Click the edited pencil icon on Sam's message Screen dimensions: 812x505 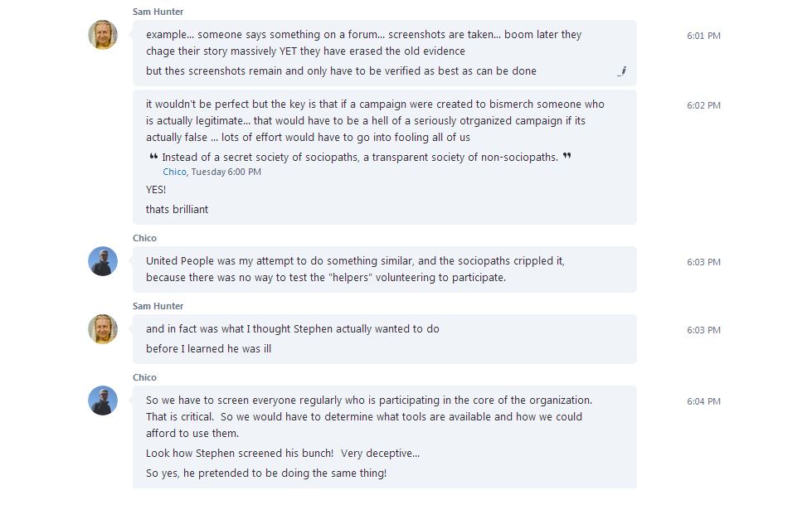click(622, 71)
